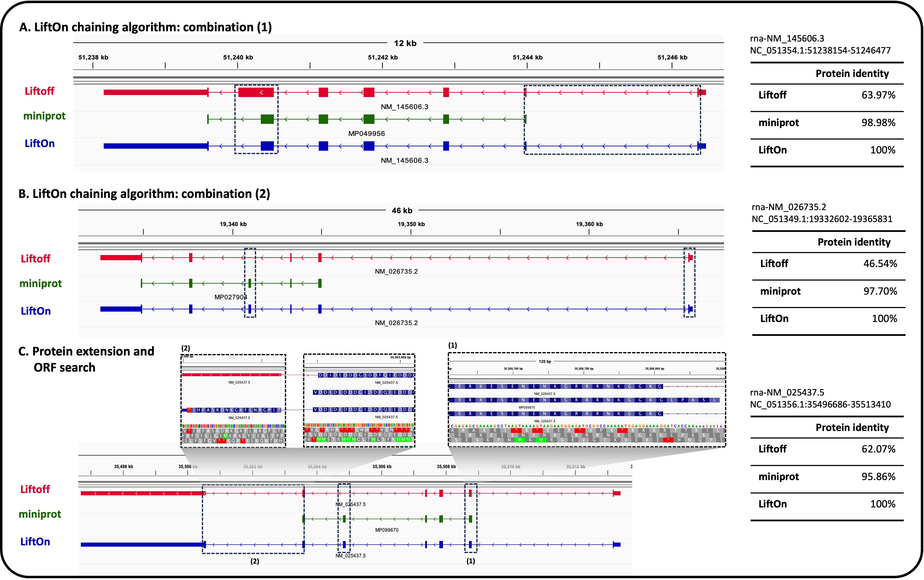The height and width of the screenshot is (580, 924).
Task: Click the long blue LiftOn UTR bar in panel A
Action: click(x=155, y=146)
